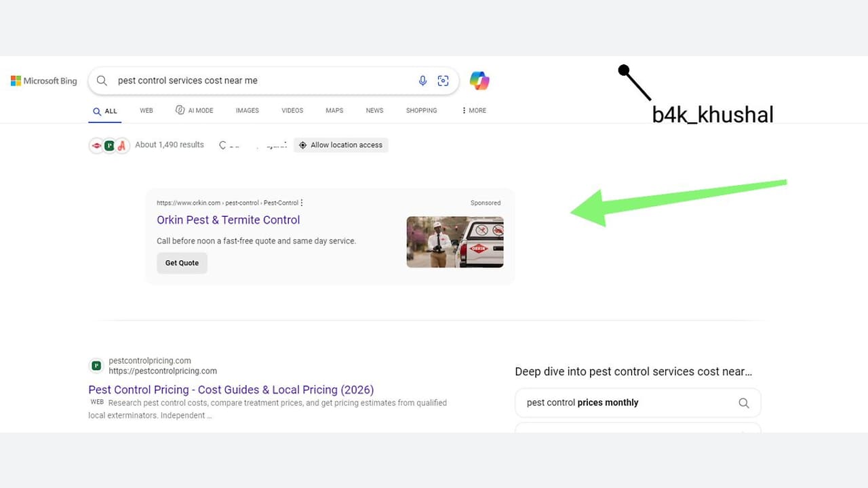This screenshot has width=868, height=488.
Task: Open the AI MODE tab
Action: pos(195,110)
